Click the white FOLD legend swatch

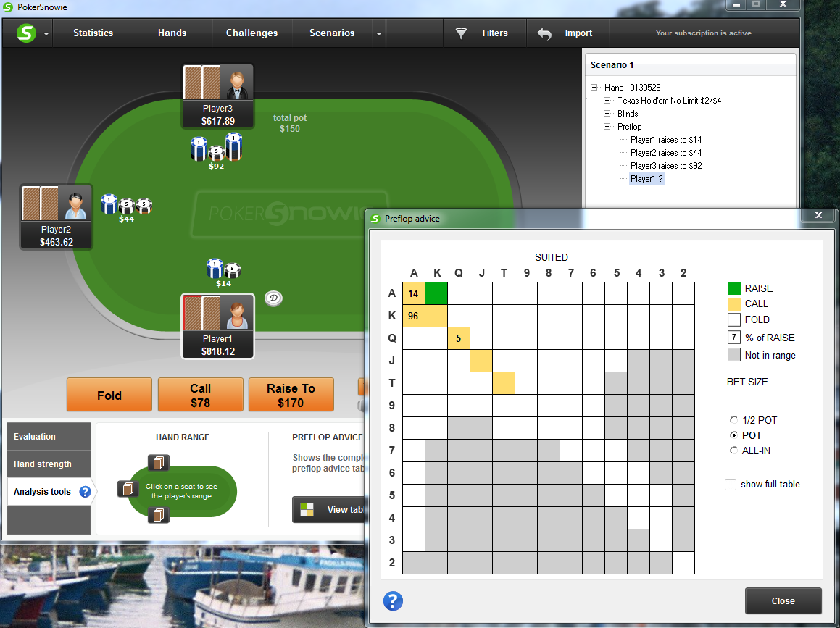pos(734,319)
